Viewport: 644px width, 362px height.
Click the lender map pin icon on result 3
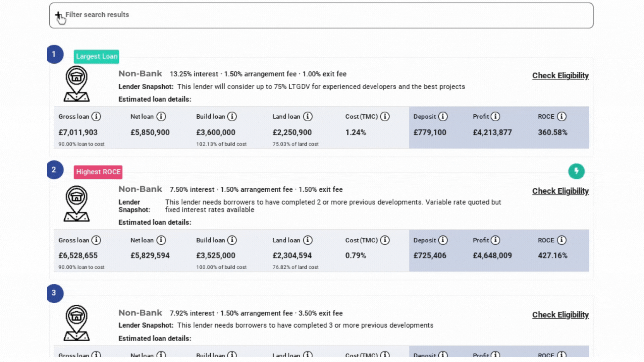click(77, 322)
